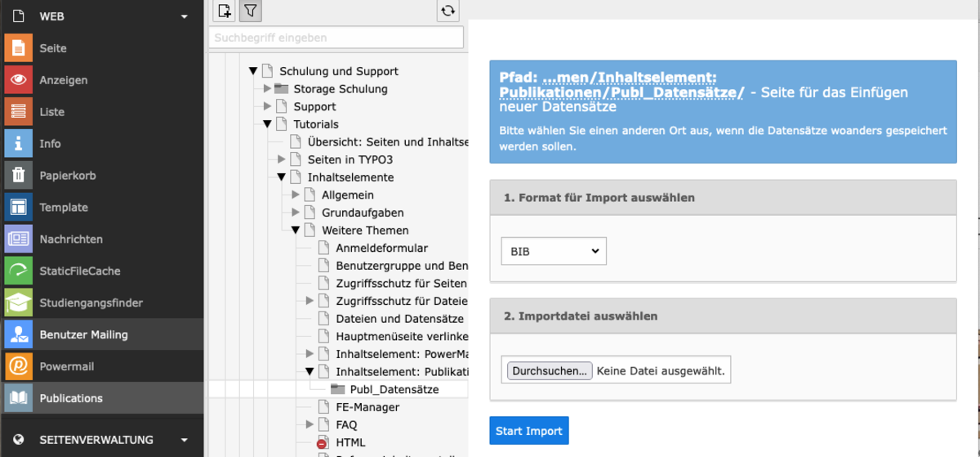
Task: Click the Start Import button
Action: click(x=529, y=431)
